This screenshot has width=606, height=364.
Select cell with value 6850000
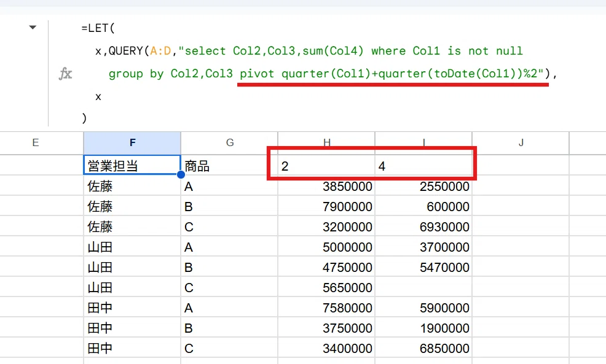pos(423,348)
